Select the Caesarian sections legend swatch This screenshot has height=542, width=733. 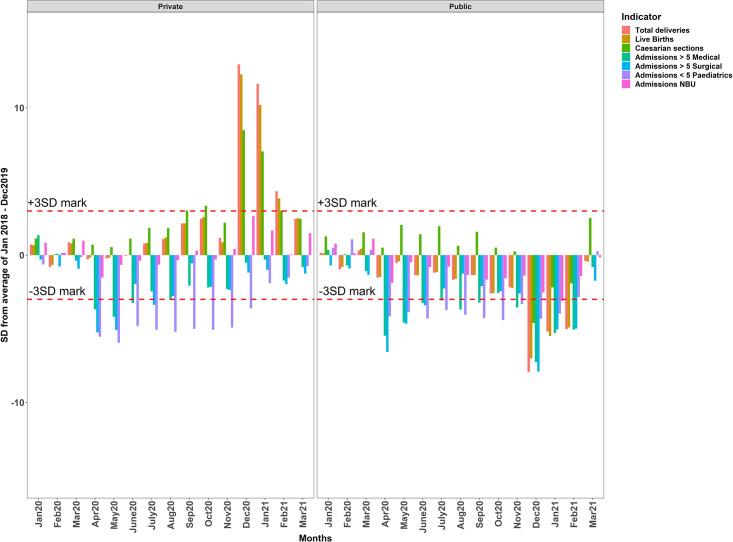click(x=625, y=48)
